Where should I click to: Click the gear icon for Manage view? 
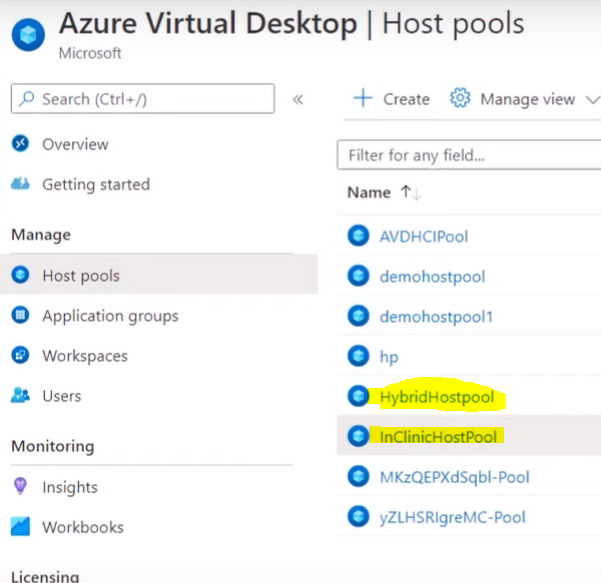point(460,98)
